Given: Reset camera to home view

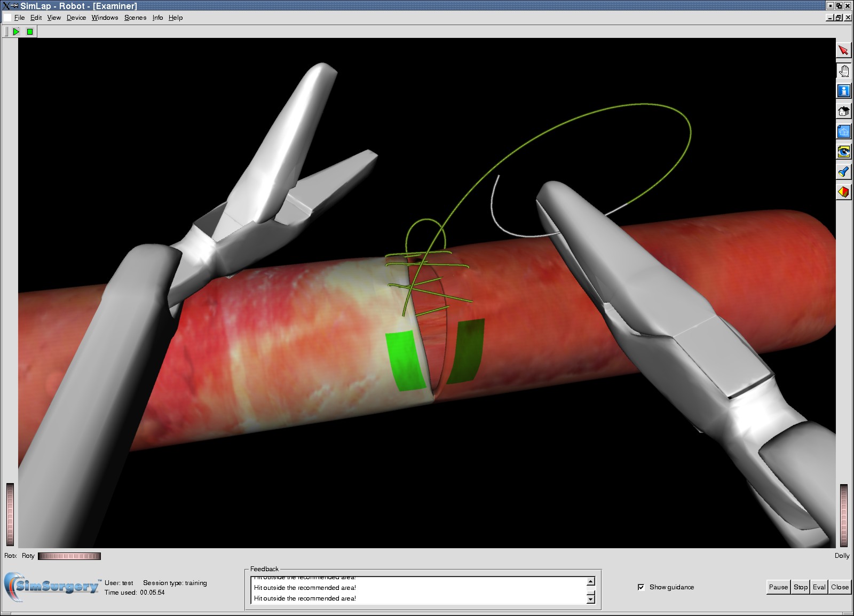Looking at the screenshot, I should pyautogui.click(x=843, y=111).
